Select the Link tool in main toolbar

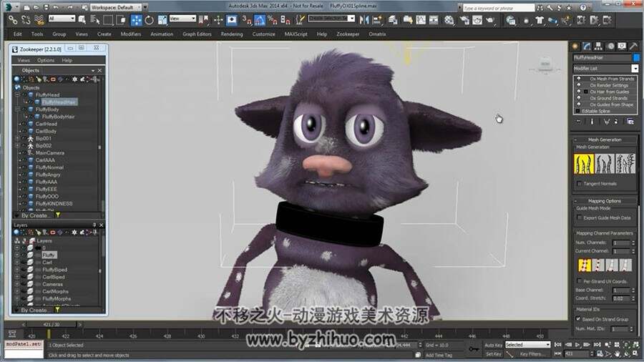pos(13,19)
